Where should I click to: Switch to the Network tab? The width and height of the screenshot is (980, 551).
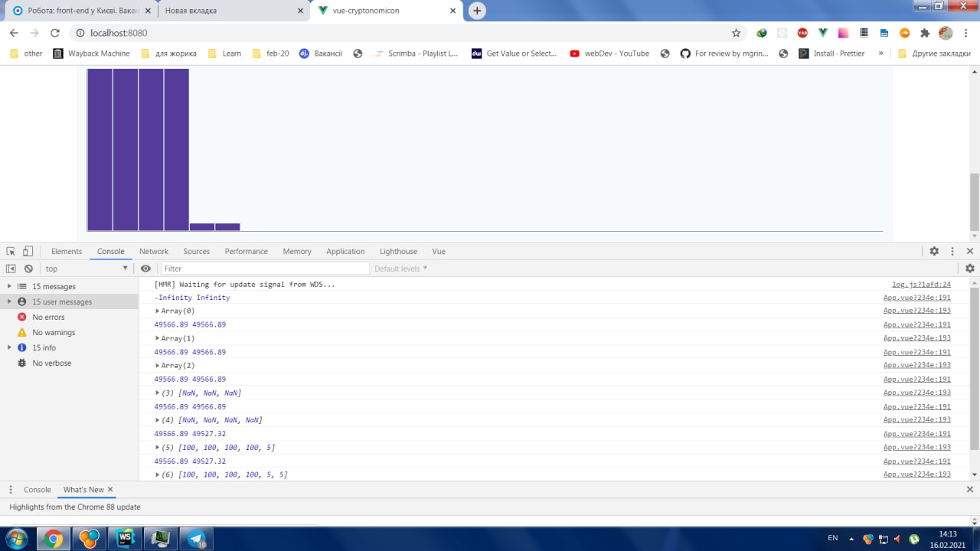[x=154, y=251]
